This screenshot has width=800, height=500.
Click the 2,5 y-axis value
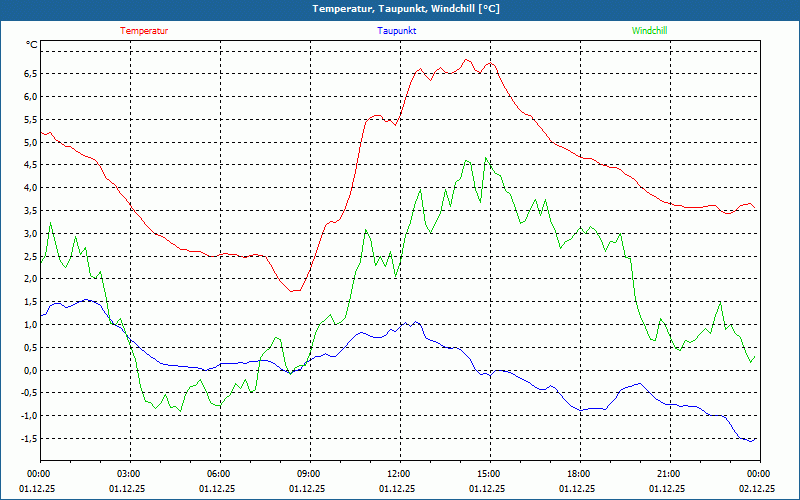[31, 256]
